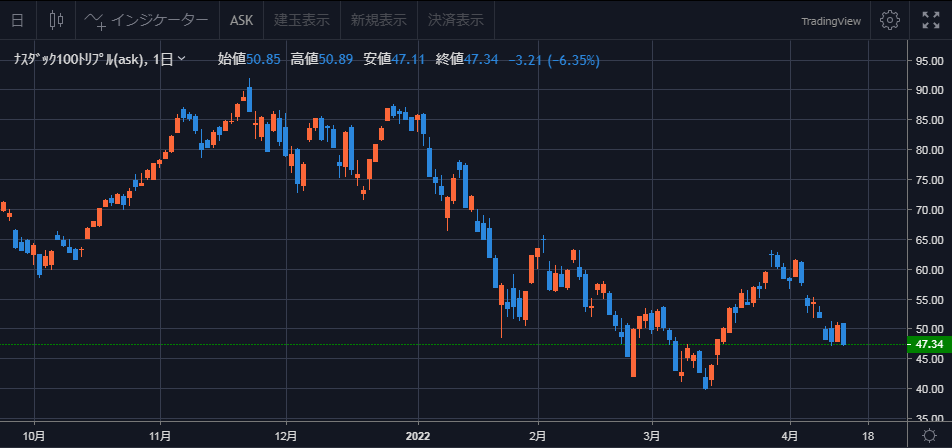Click the highest candle peak near 90.00

(x=249, y=96)
